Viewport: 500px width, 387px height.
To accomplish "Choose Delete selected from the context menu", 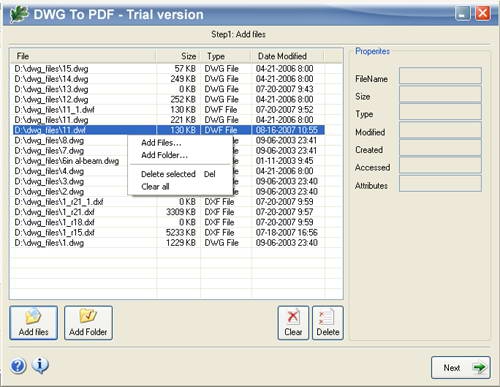I will 168,174.
